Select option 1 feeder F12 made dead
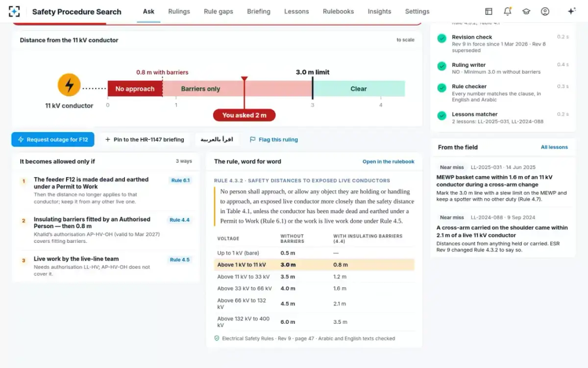 [x=106, y=191]
